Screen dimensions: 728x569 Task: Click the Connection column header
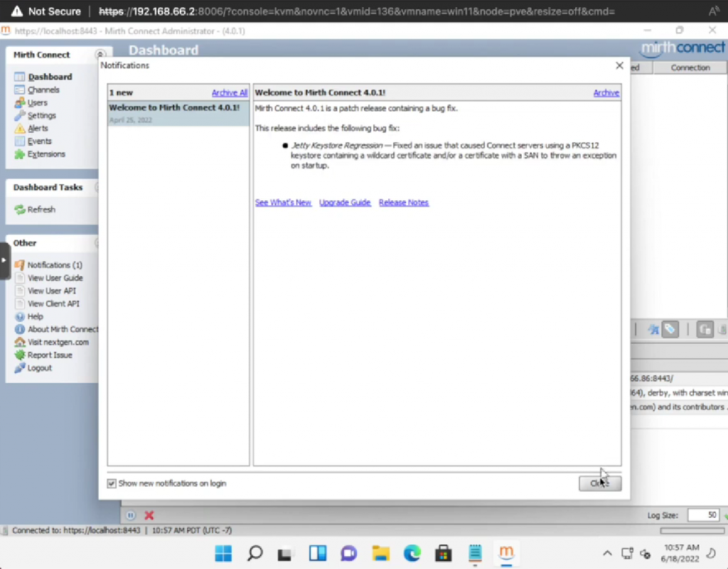690,67
